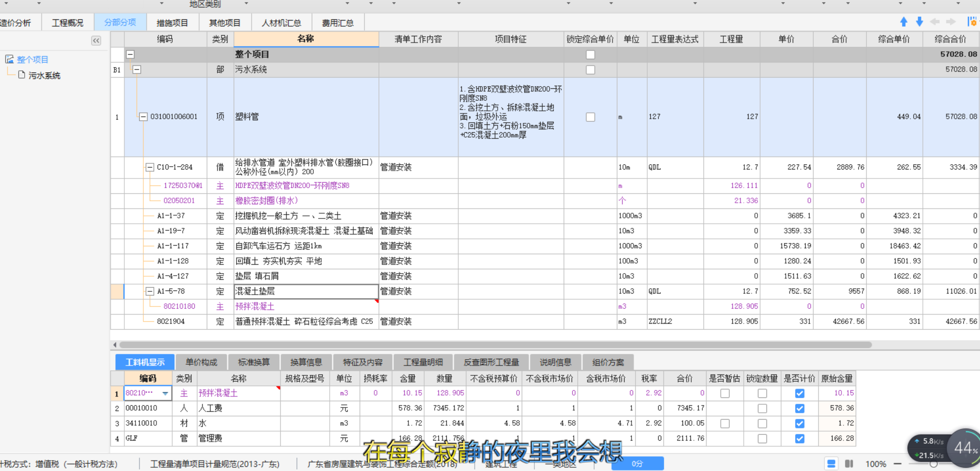Move item up with blue up arrow
The image size is (980, 471).
(x=903, y=22)
